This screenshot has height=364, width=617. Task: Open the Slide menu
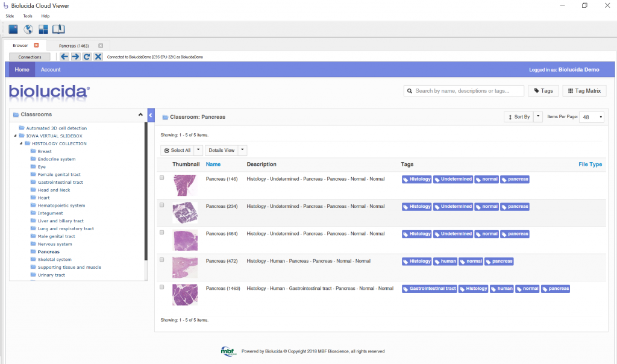10,16
